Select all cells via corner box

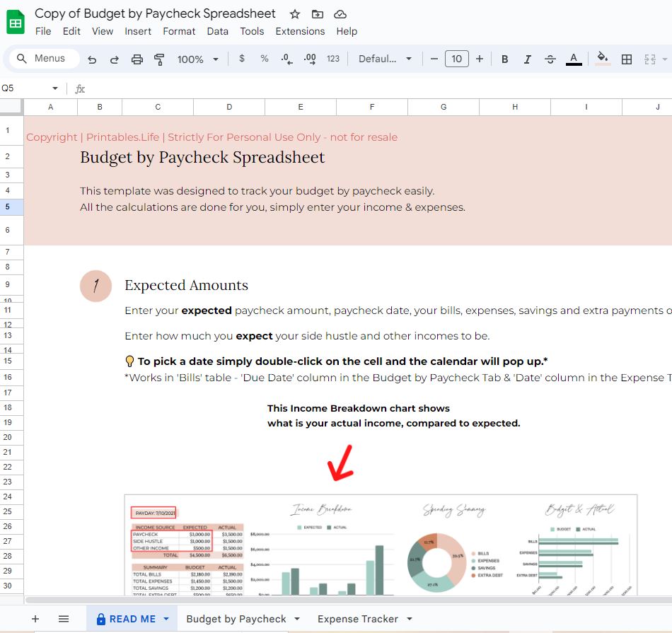[x=11, y=107]
